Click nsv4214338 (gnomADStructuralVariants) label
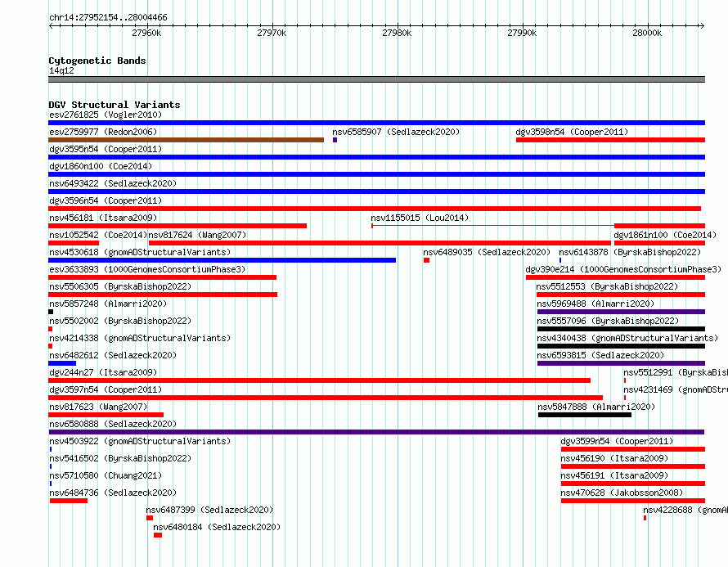The height and width of the screenshot is (567, 728). [x=140, y=338]
